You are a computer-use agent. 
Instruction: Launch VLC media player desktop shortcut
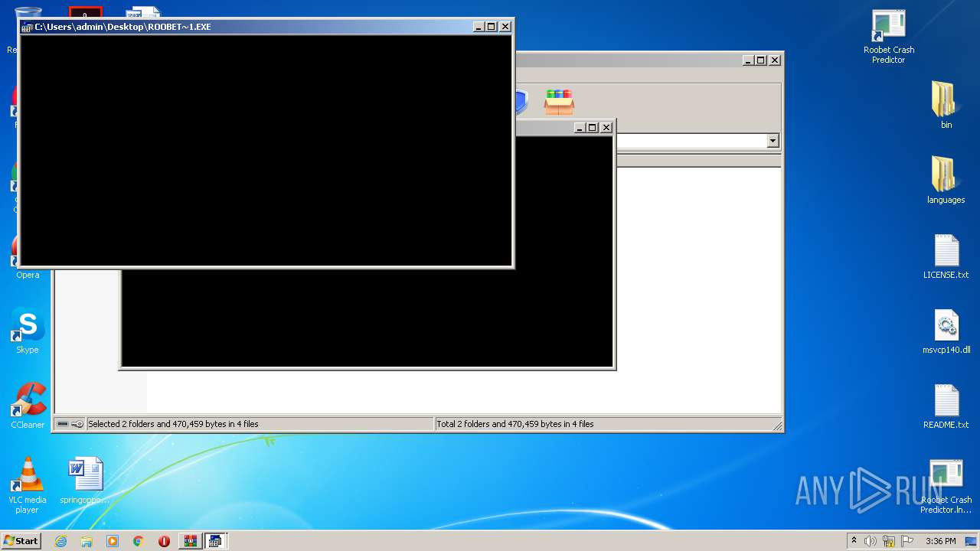coord(28,486)
